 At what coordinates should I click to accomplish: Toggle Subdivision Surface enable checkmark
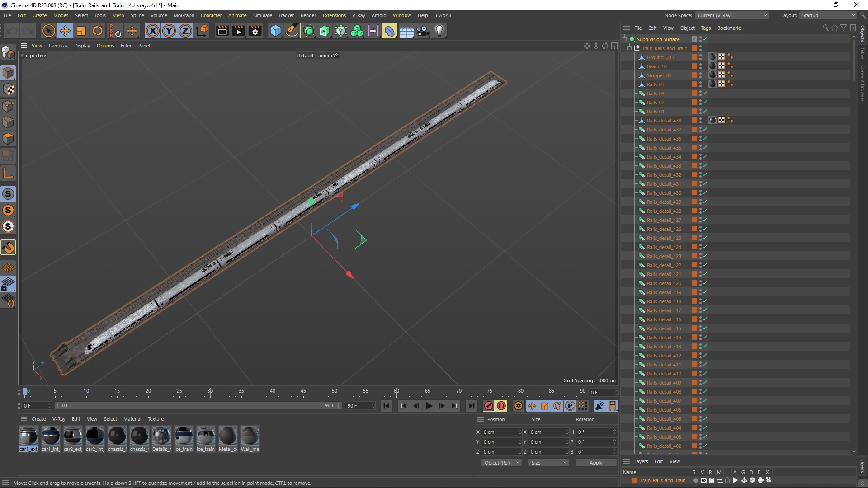coord(705,39)
